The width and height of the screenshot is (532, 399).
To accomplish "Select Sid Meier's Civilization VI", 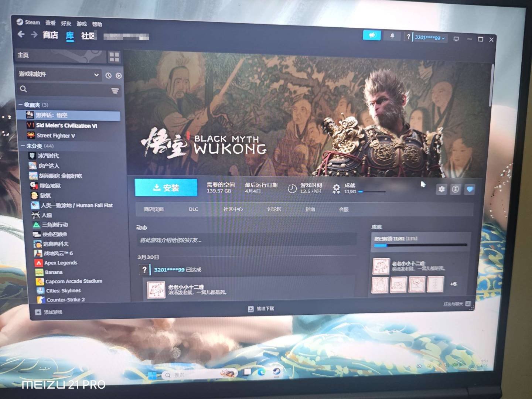I will click(x=67, y=126).
